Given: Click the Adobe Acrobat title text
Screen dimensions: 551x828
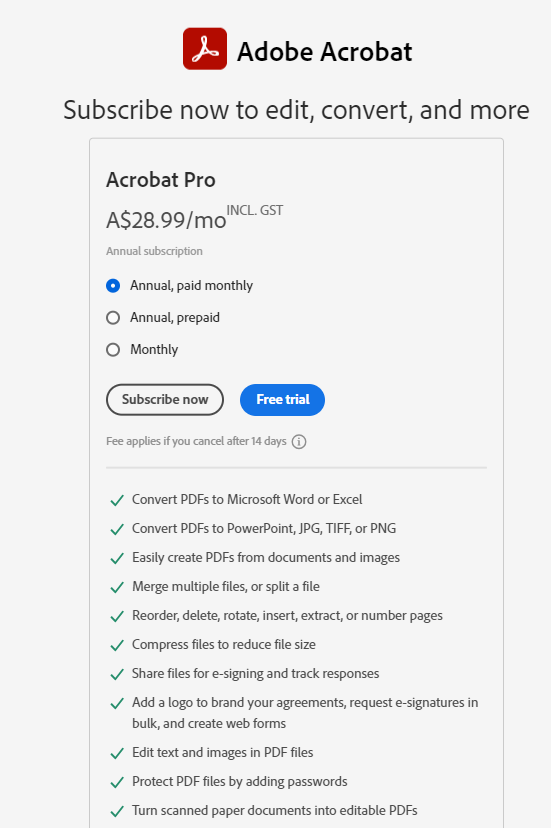Looking at the screenshot, I should click(x=324, y=52).
